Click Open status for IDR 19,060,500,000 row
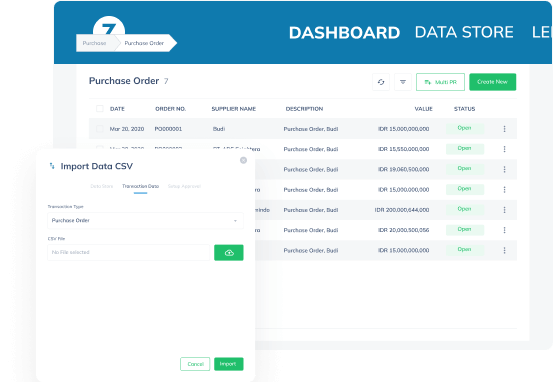553x382 pixels. pyautogui.click(x=464, y=169)
